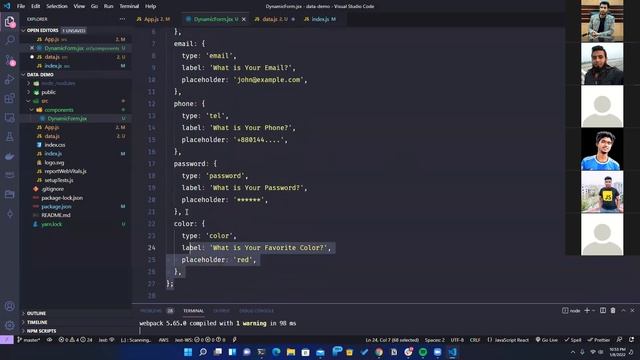Select participant video with JS t-shirt
The image size is (640, 360).
[x=602, y=192]
